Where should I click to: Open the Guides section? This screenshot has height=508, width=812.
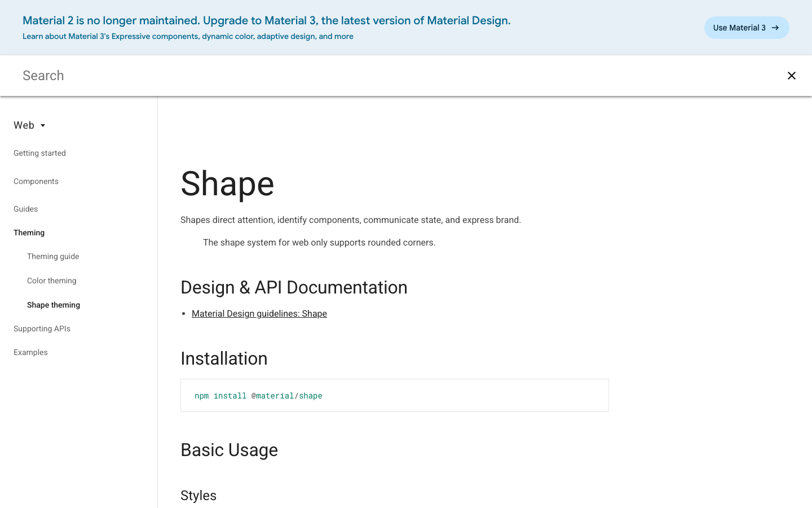click(26, 209)
